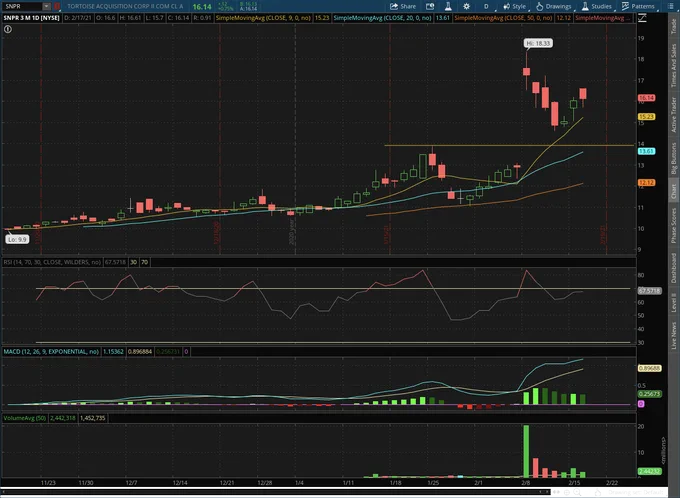Click the MACD 0.896884 average value
The width and height of the screenshot is (680, 498).
pos(140,351)
